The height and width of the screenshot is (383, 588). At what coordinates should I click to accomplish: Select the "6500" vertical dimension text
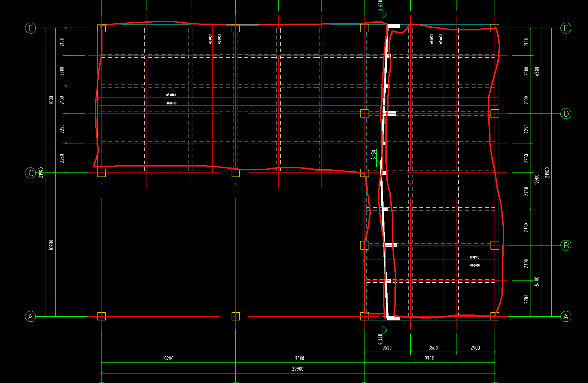tap(537, 71)
